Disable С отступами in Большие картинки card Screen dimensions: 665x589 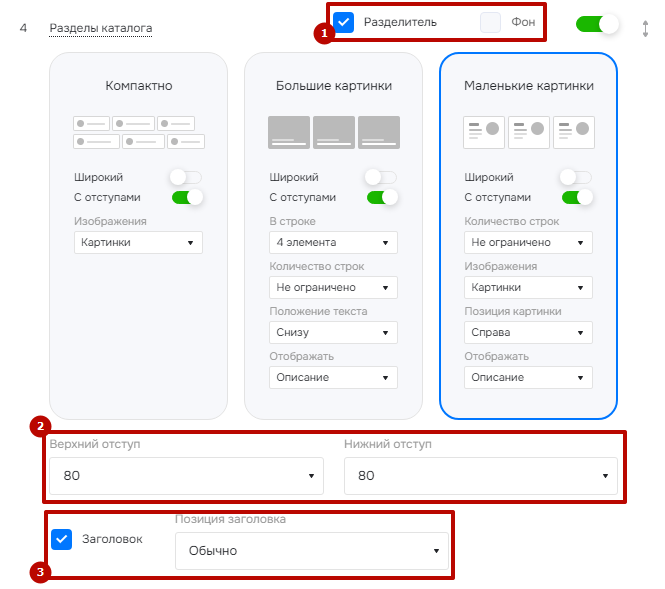(382, 197)
